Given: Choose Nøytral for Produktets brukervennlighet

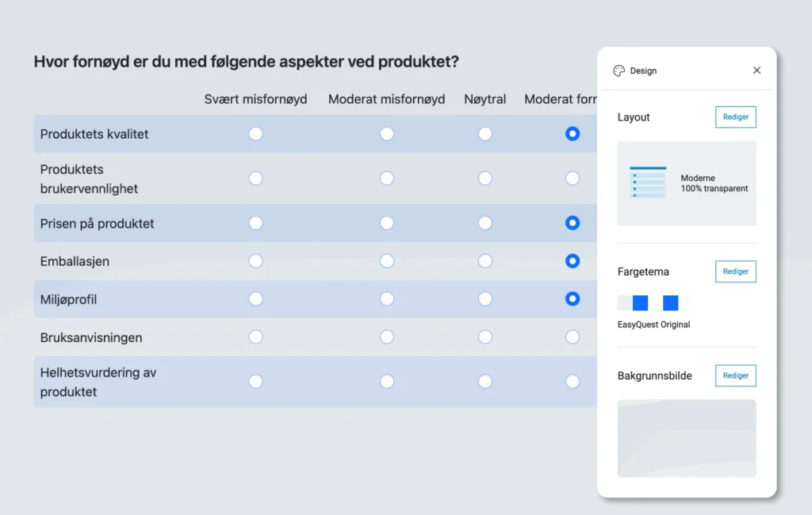Looking at the screenshot, I should [x=485, y=179].
